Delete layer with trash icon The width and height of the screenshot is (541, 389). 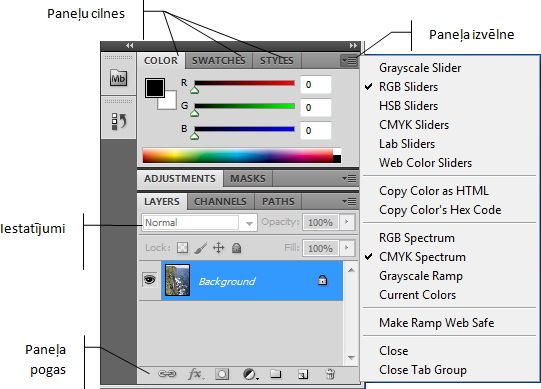coord(330,374)
